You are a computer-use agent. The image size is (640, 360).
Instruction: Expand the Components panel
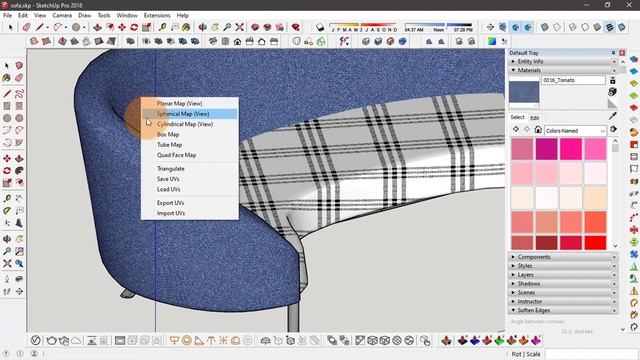click(x=563, y=257)
